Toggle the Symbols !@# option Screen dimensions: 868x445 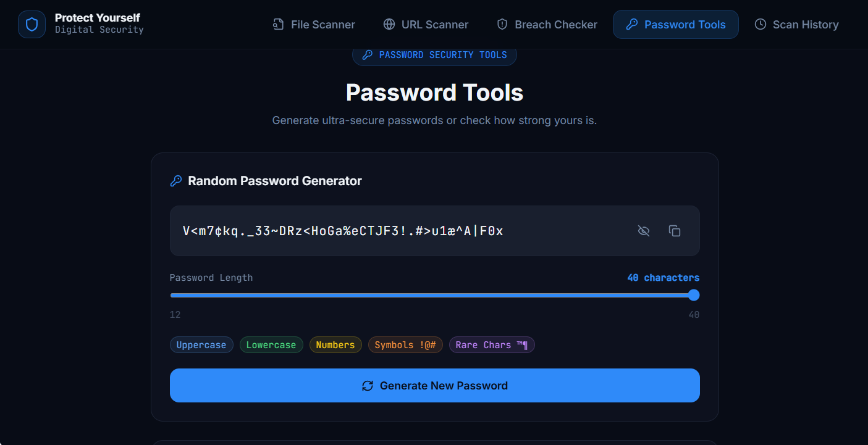point(405,345)
